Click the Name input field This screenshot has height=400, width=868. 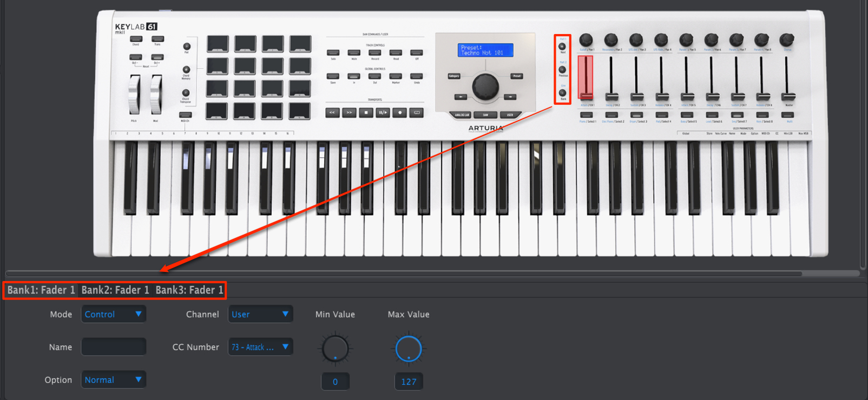click(114, 347)
